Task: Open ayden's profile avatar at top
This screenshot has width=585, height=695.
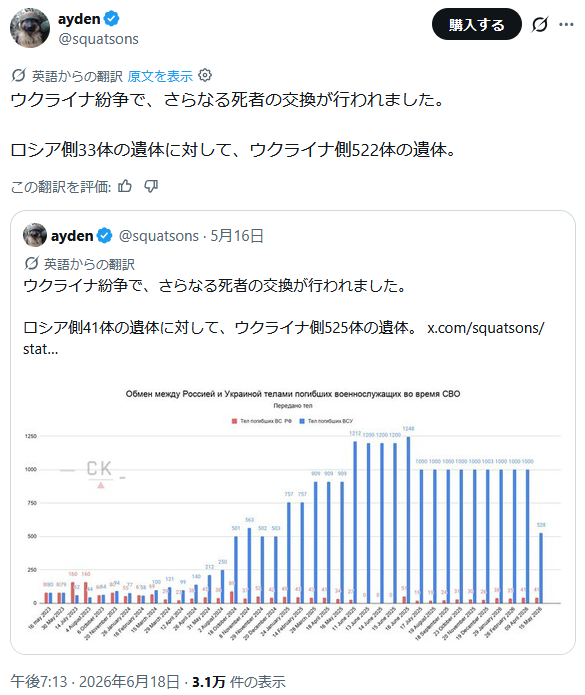Action: pyautogui.click(x=30, y=27)
